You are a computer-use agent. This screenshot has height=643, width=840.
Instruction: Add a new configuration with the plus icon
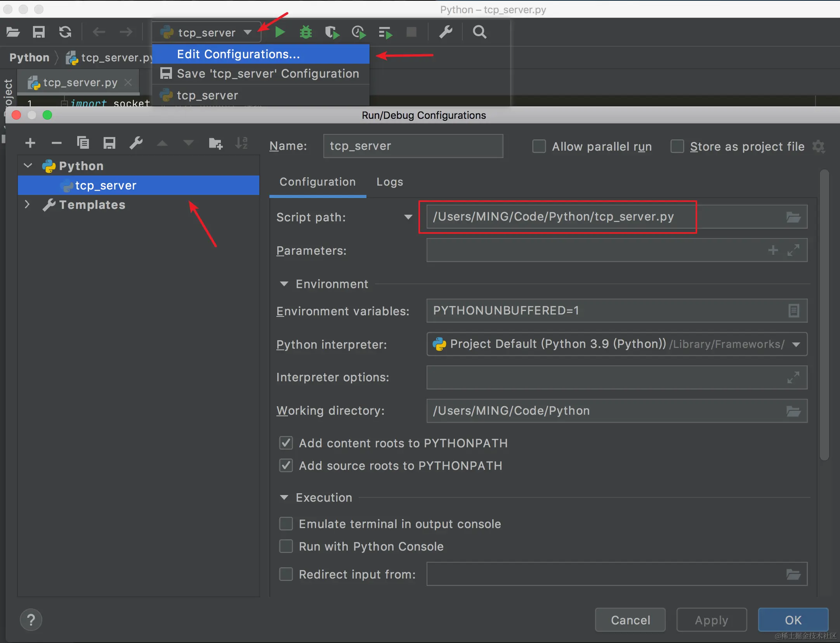click(x=30, y=143)
